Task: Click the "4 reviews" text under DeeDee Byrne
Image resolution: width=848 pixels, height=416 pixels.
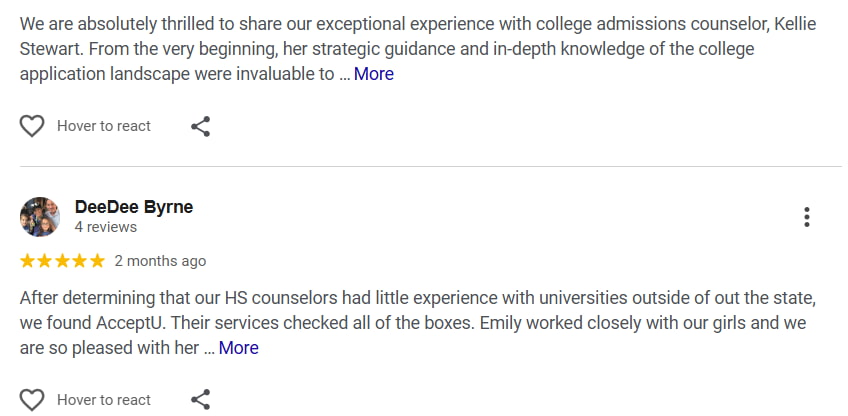Action: click(105, 227)
